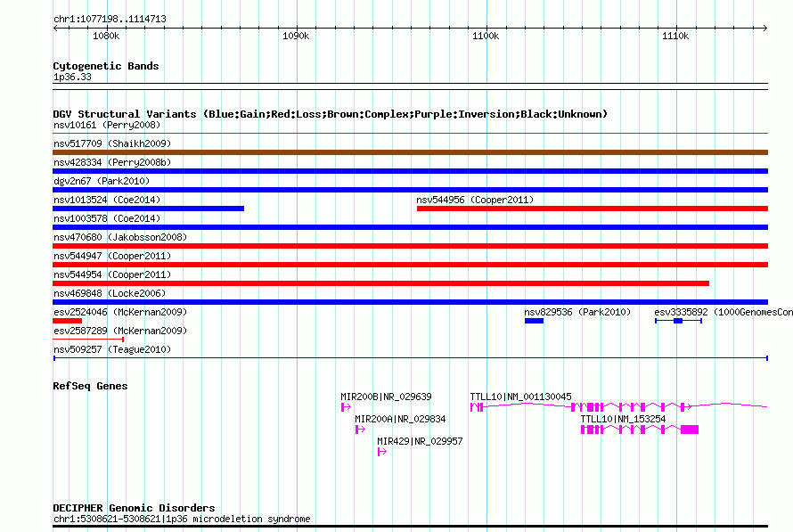Click the nsv544947 red loss bar
Screen dimensions: 793x532
(x=410, y=265)
